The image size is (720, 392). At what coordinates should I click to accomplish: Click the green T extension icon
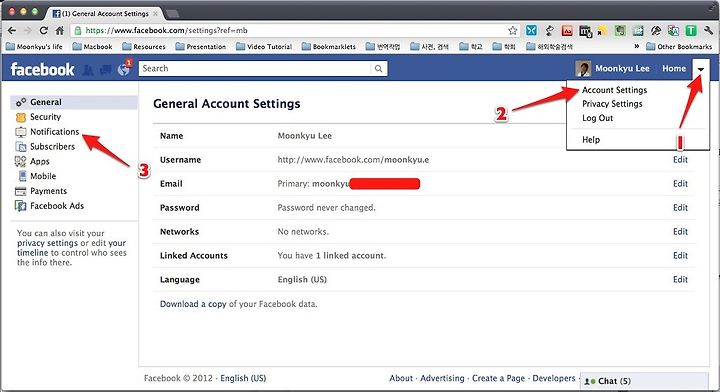coord(691,31)
